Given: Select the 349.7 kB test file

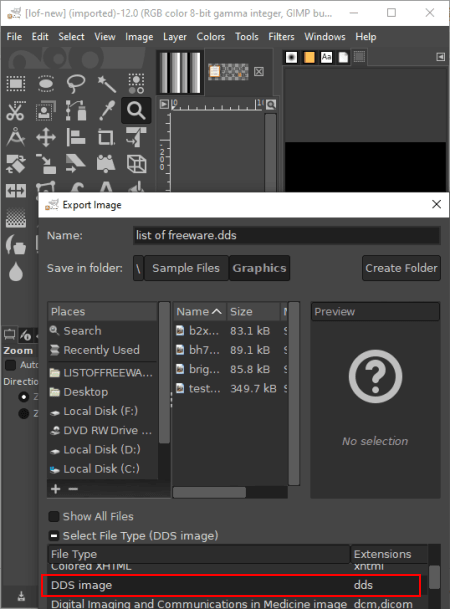Looking at the screenshot, I should (x=231, y=388).
